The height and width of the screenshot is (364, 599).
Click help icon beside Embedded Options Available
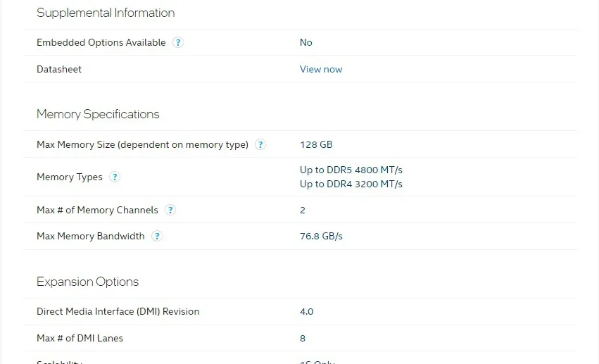click(x=178, y=42)
